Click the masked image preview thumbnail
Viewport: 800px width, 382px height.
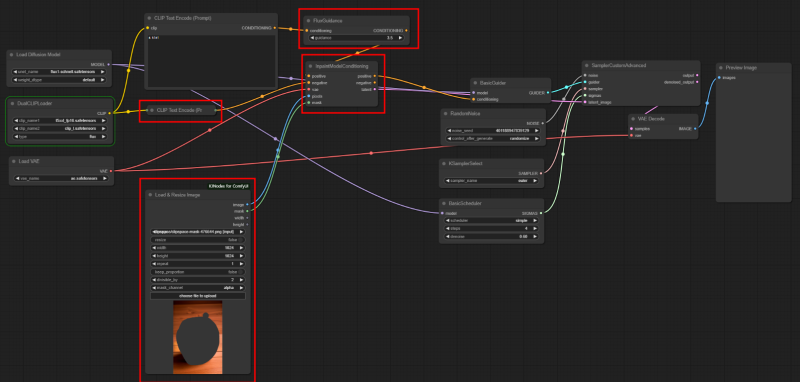tap(198, 337)
